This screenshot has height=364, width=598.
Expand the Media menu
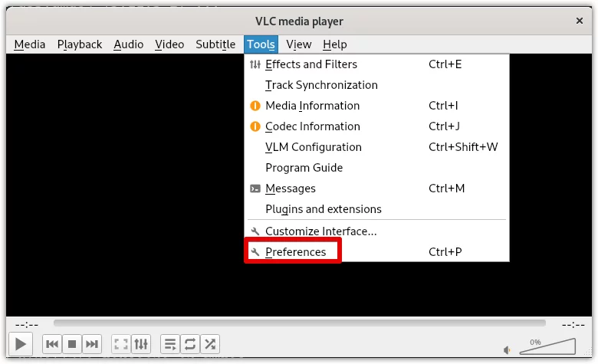[29, 44]
